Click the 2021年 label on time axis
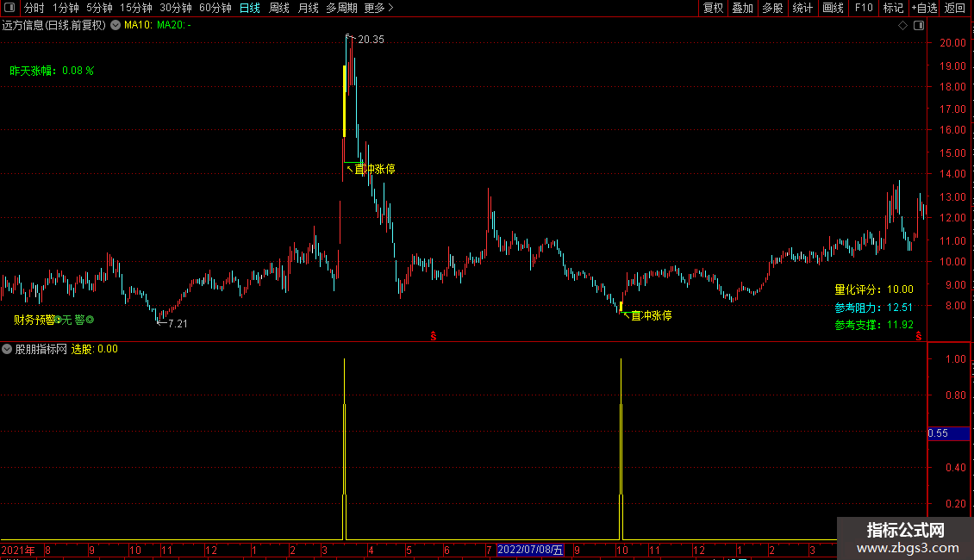The height and width of the screenshot is (560, 974). pyautogui.click(x=18, y=550)
